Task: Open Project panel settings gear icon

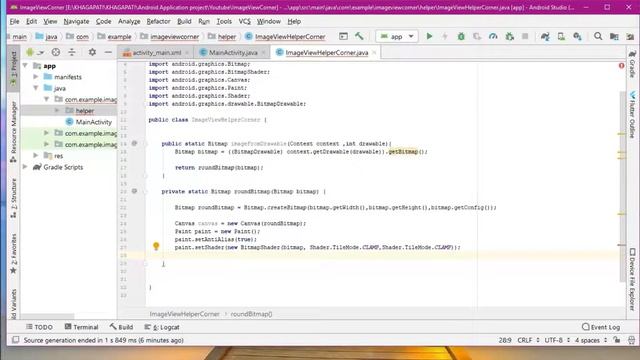Action: click(92, 52)
